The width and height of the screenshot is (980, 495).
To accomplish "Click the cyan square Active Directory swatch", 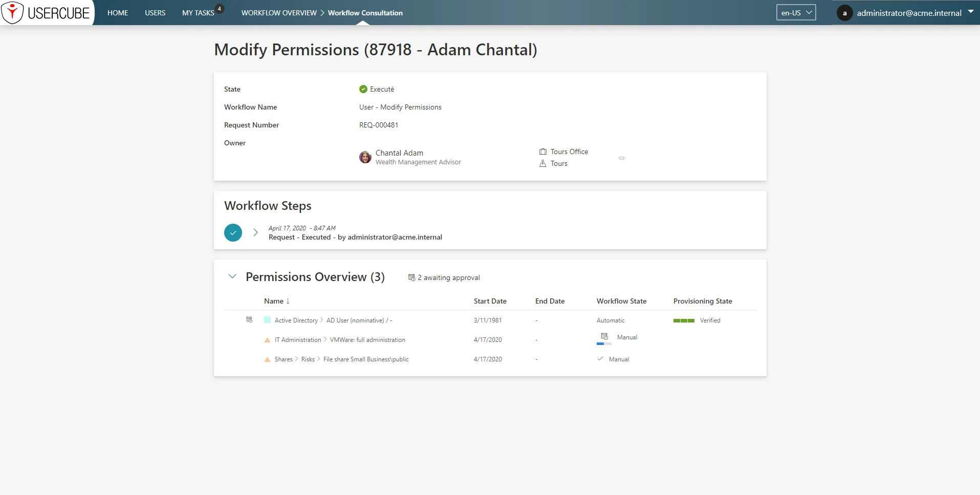I will 267,320.
